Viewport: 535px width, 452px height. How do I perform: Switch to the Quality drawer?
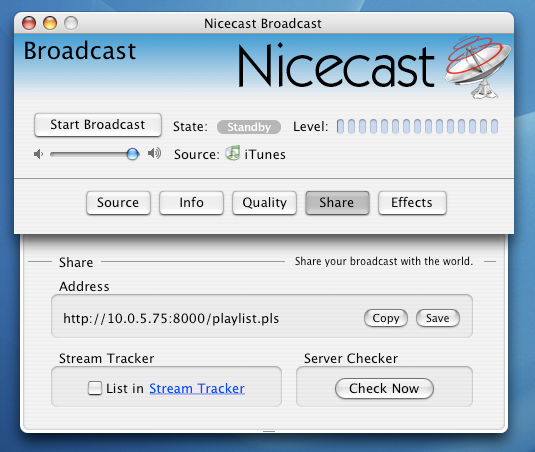(x=264, y=203)
